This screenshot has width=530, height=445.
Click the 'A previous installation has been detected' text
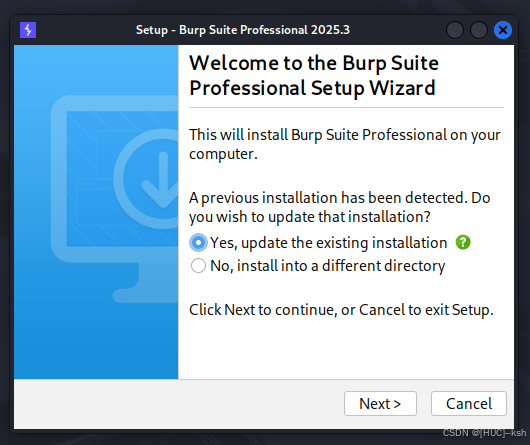(340, 207)
